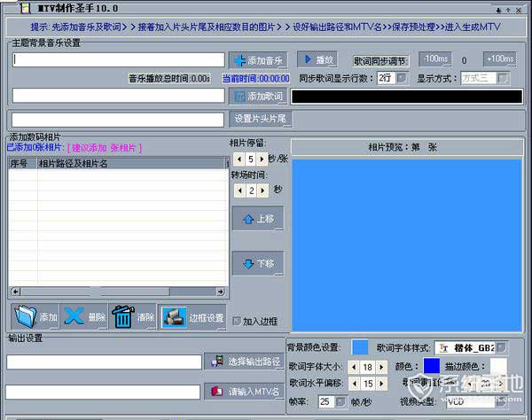Focus the lyrics file path input field
This screenshot has width=532, height=420.
[119, 96]
